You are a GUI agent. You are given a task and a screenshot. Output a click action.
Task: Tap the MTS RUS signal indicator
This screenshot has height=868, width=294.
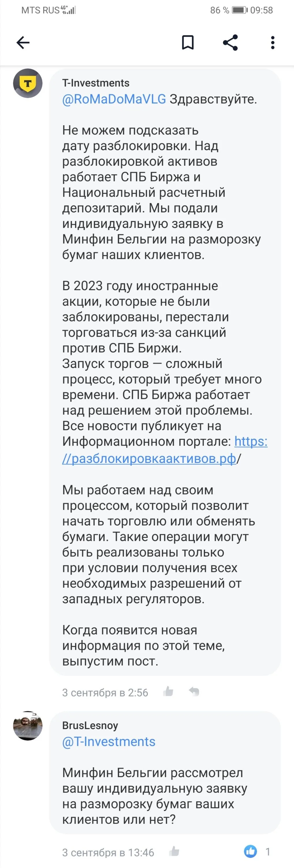pyautogui.click(x=49, y=10)
